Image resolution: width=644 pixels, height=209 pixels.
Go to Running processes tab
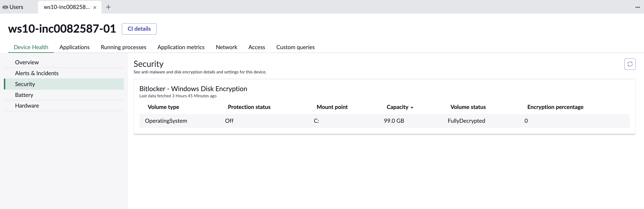tap(124, 47)
